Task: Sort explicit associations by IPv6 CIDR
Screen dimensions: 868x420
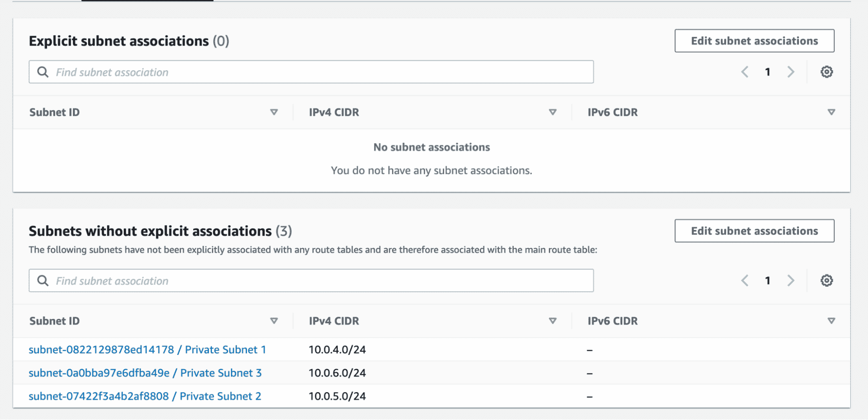Action: [831, 112]
